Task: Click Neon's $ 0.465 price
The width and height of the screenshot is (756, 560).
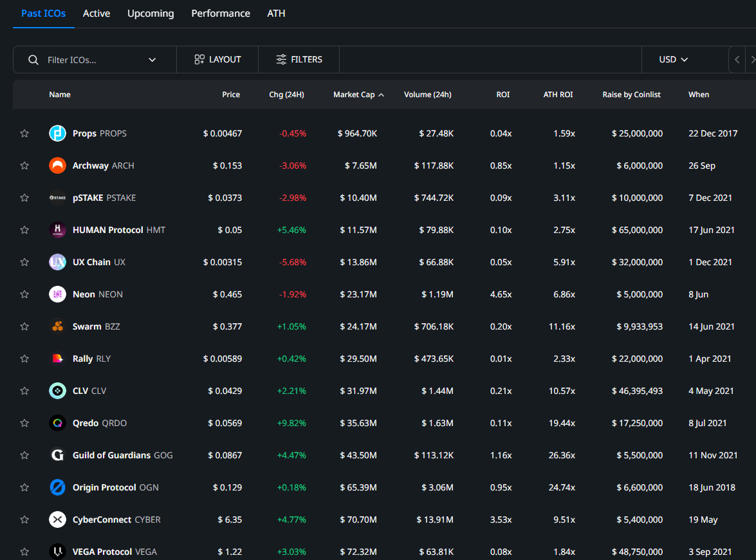Action: pos(227,294)
